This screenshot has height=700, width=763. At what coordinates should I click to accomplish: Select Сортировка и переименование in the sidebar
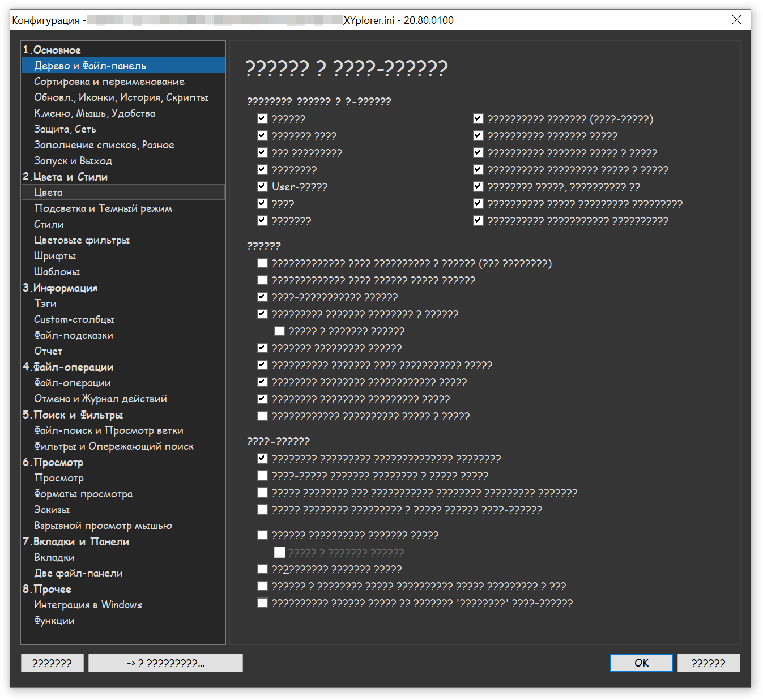pyautogui.click(x=109, y=82)
